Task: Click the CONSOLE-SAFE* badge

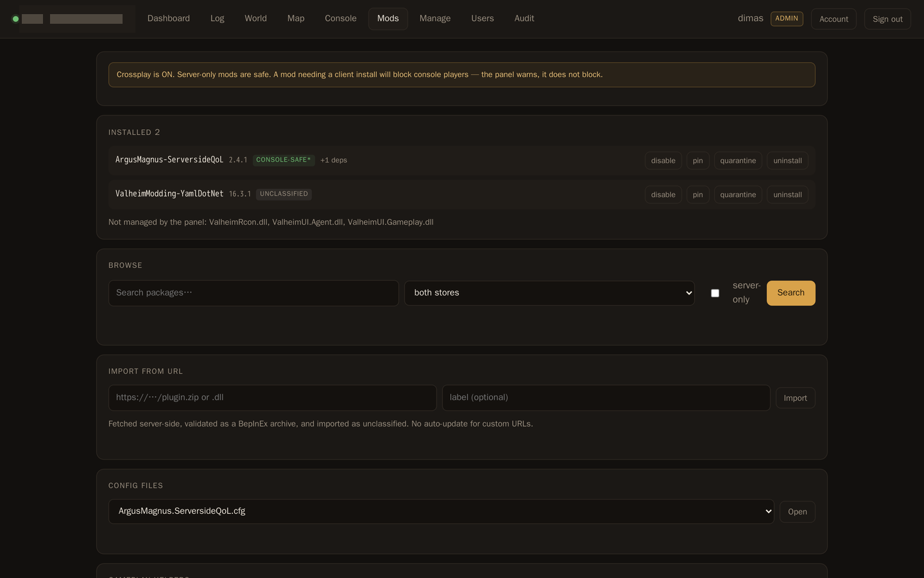Action: [x=284, y=160]
